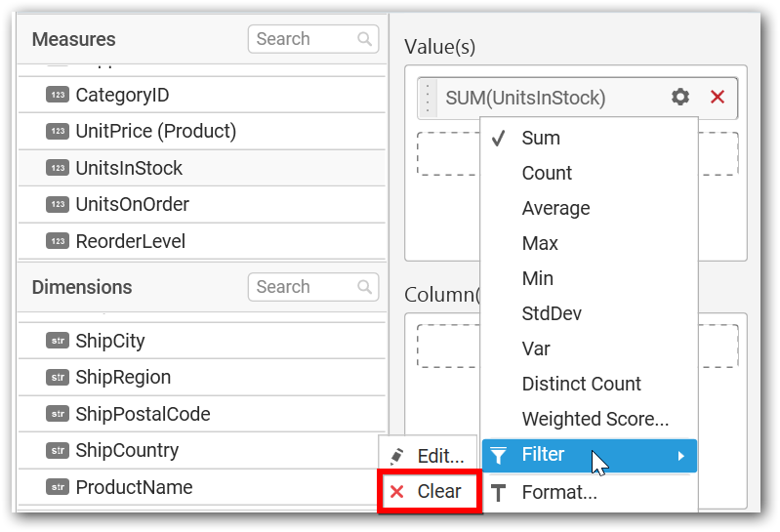The height and width of the screenshot is (532, 780).
Task: Click the red X icon beside Clear
Action: 397,492
